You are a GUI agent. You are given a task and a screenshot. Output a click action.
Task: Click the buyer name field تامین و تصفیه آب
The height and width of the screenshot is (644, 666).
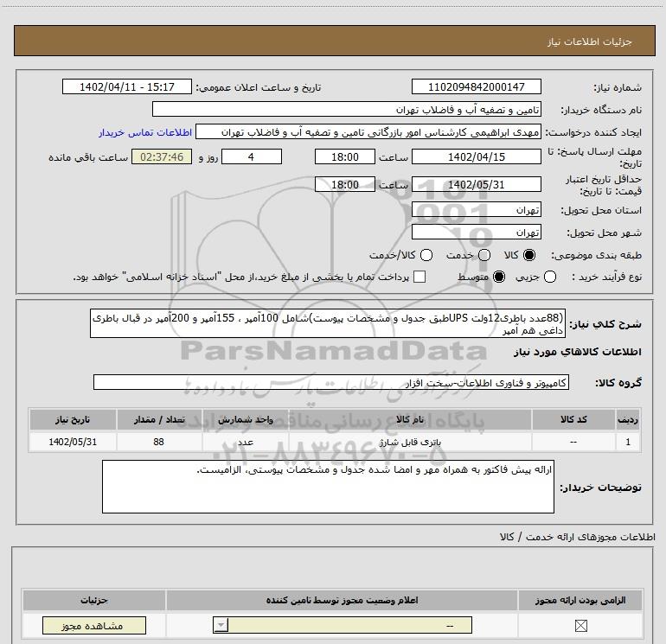(347, 109)
